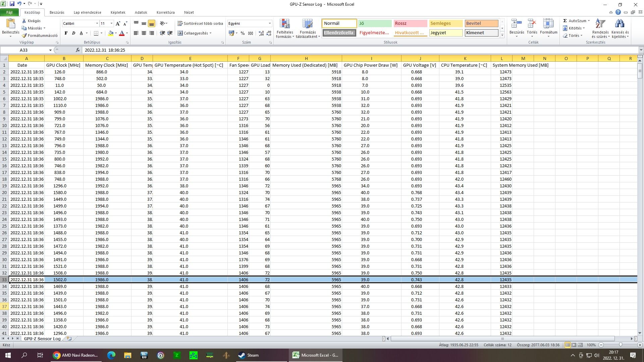Image resolution: width=644 pixels, height=362 pixels.
Task: Switch to the Adatok tab
Action: pyautogui.click(x=141, y=12)
